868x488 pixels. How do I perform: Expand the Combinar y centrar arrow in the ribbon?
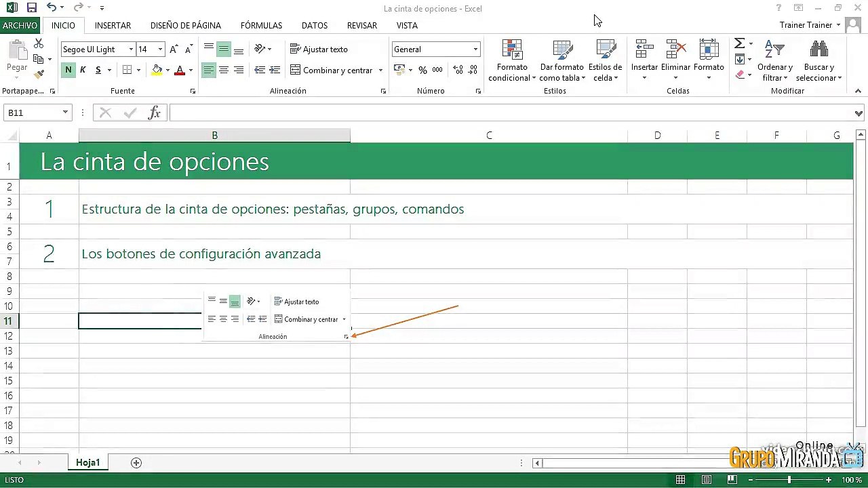tap(380, 70)
